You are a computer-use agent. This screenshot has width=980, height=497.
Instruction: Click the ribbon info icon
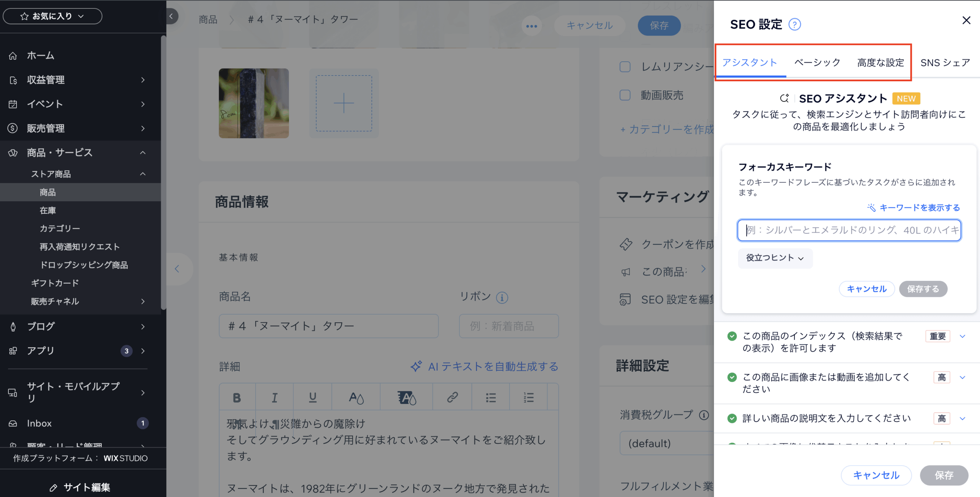click(502, 297)
